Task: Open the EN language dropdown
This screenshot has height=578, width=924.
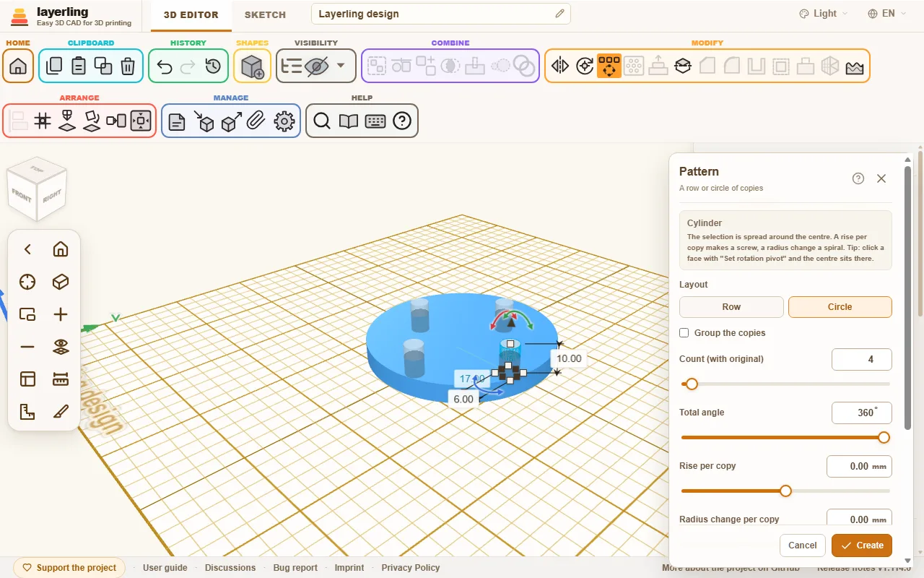Action: pos(888,14)
